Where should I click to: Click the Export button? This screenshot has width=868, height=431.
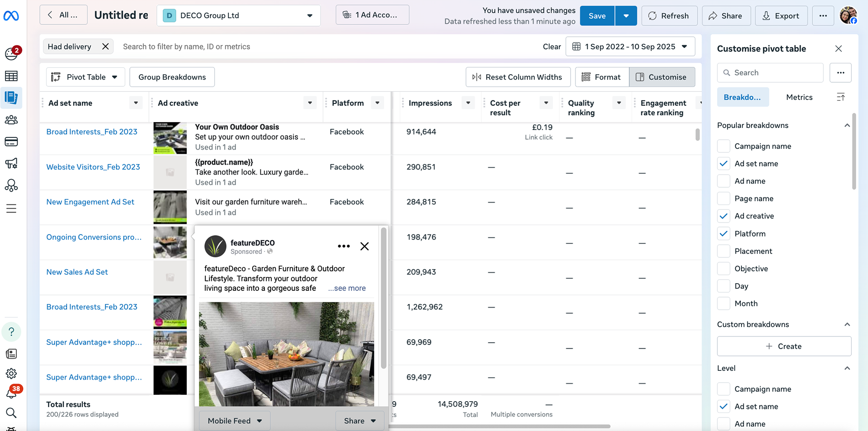click(781, 16)
